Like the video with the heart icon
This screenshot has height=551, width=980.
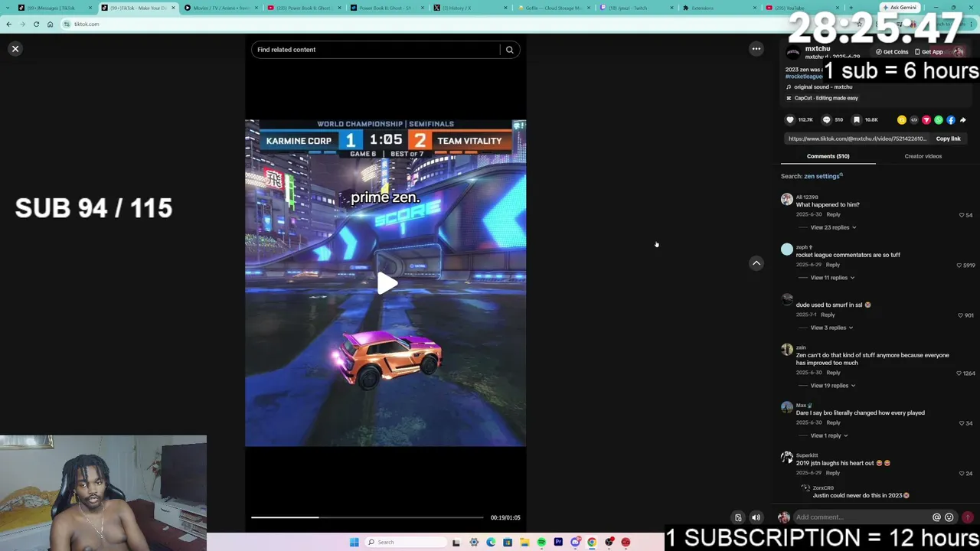[790, 120]
